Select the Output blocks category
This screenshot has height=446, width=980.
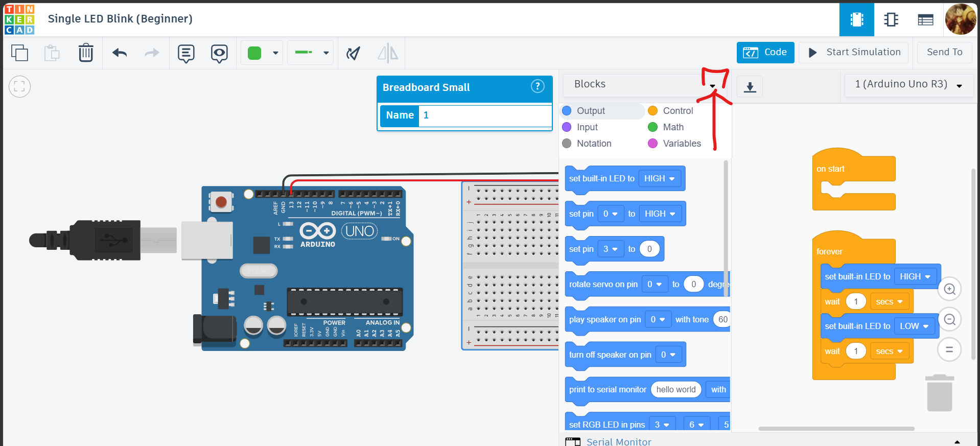[x=603, y=111]
